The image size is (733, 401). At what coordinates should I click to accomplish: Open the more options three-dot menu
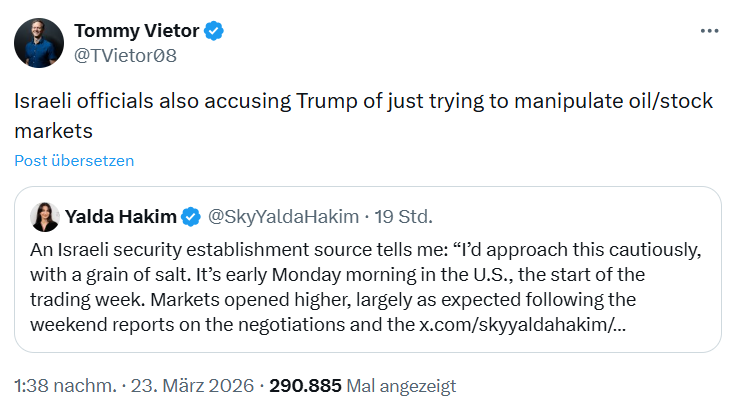709,31
